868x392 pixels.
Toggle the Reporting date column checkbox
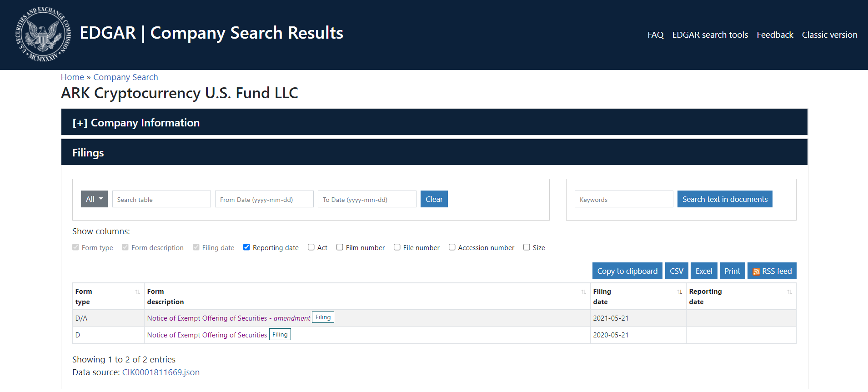click(x=246, y=247)
